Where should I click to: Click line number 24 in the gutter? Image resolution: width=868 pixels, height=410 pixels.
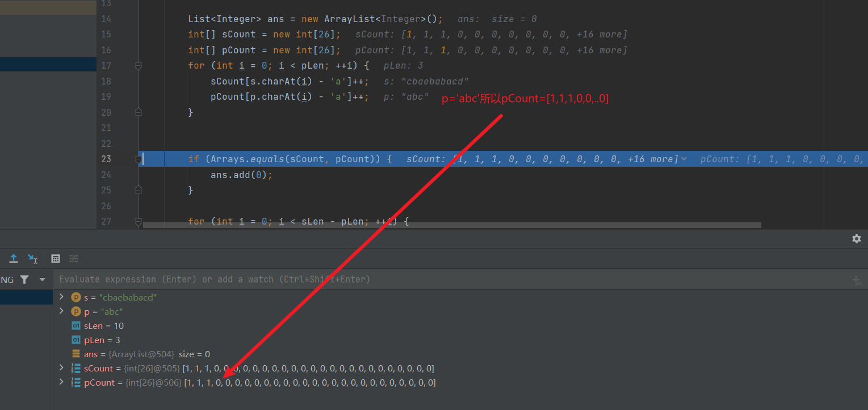pyautogui.click(x=105, y=175)
